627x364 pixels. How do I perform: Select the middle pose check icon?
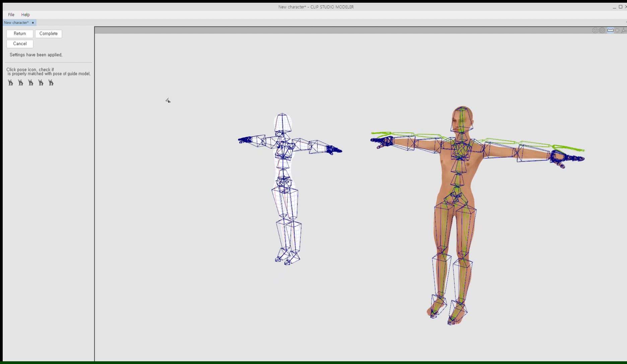click(x=30, y=83)
